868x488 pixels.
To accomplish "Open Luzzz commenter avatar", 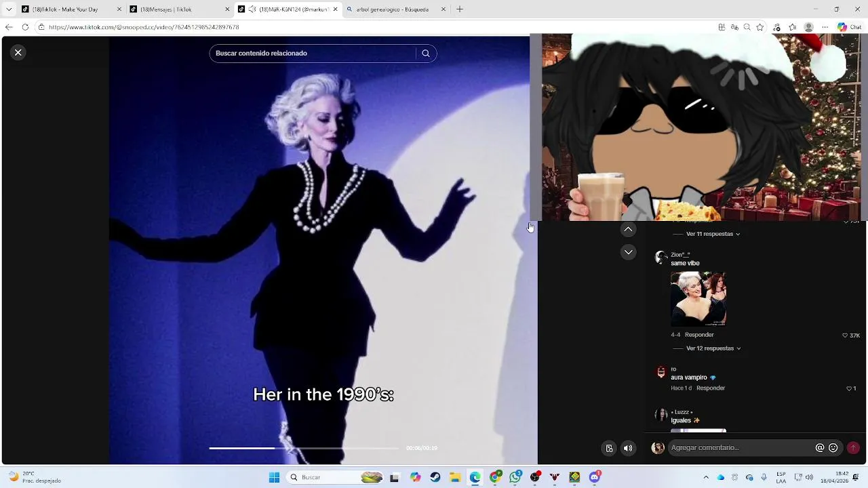I will 661,415.
